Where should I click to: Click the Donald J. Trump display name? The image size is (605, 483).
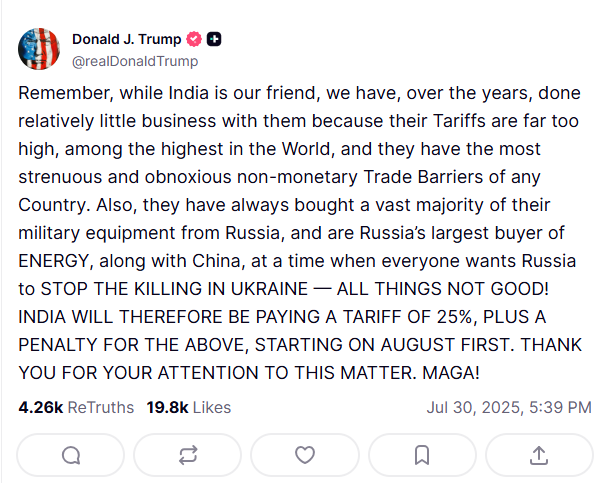126,39
